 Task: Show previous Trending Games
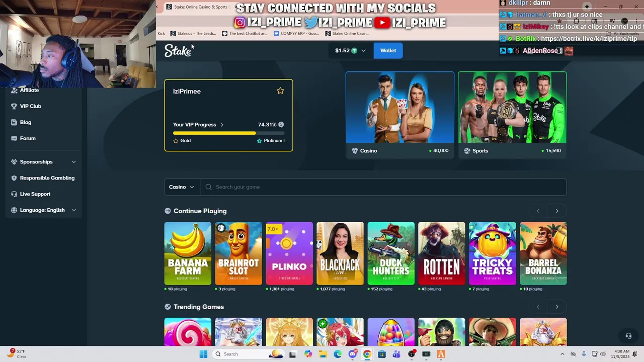538,307
